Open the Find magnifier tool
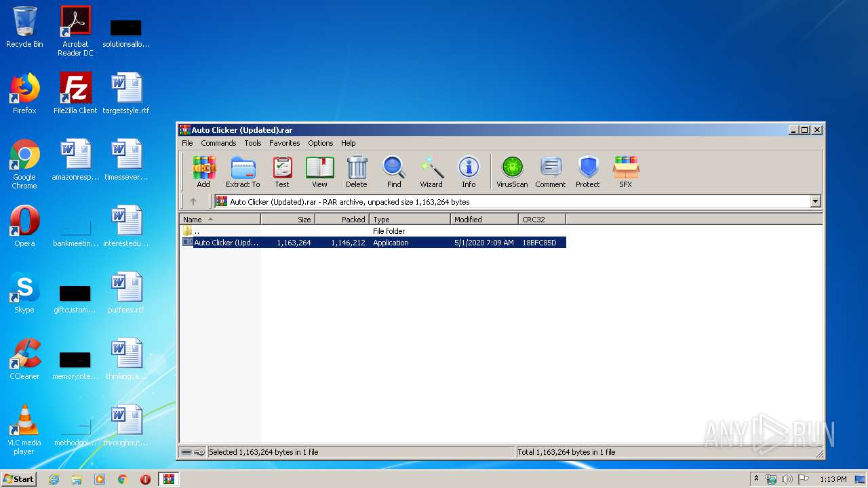868x488 pixels. click(x=394, y=171)
